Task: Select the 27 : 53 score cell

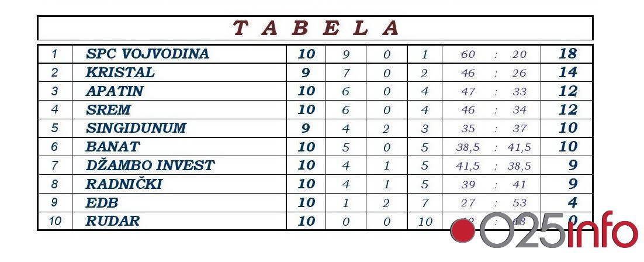Action: click(x=493, y=203)
